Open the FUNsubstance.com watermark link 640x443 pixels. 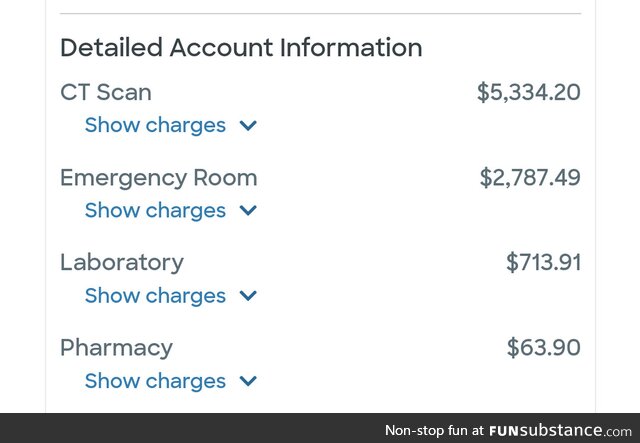559,430
